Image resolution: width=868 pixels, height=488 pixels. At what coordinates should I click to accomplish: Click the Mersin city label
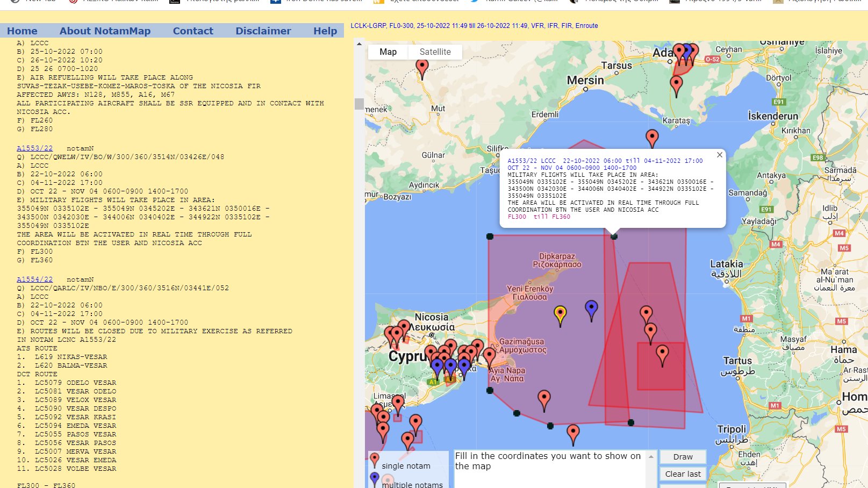tap(585, 80)
